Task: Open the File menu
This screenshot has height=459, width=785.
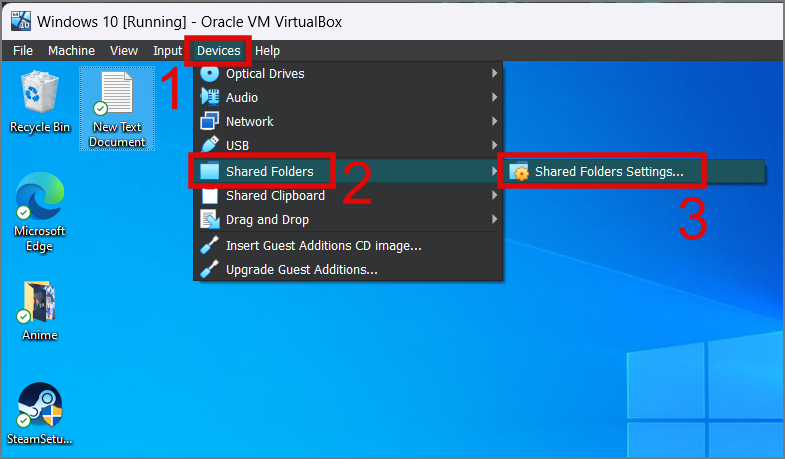Action: tap(23, 51)
